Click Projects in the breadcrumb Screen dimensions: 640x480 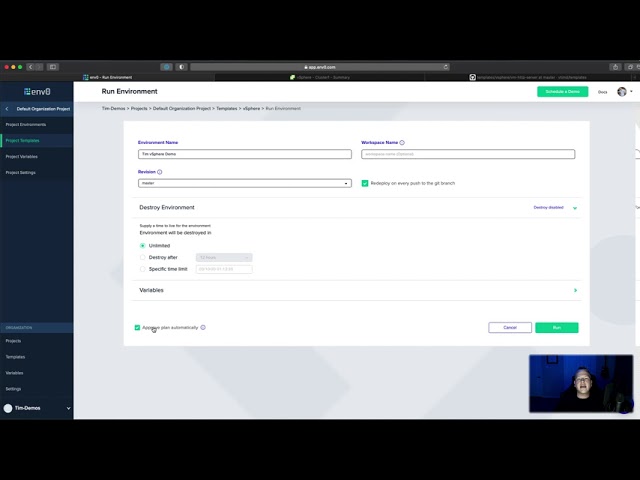pos(139,109)
